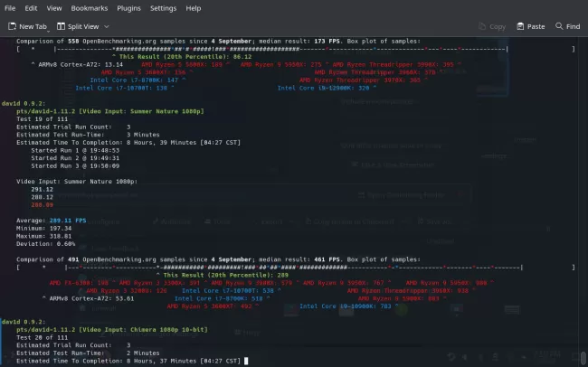Open the Plugins menu
Viewport: 588px width, 367px height.
point(128,8)
